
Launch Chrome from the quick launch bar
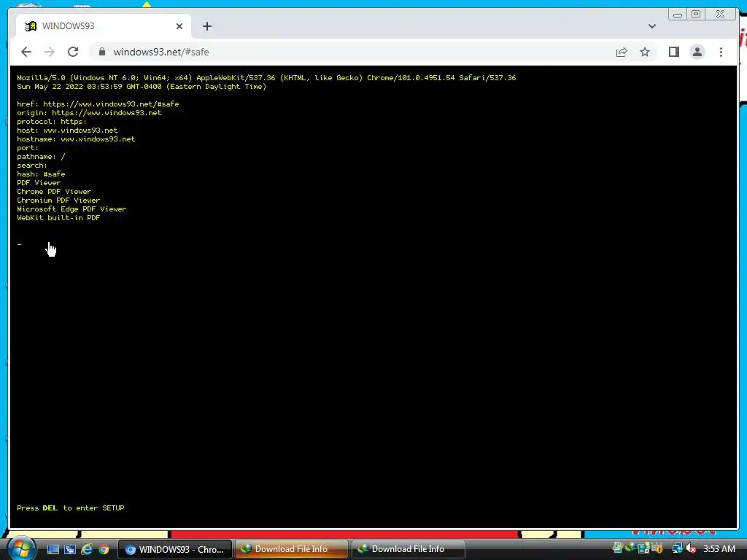tap(104, 549)
